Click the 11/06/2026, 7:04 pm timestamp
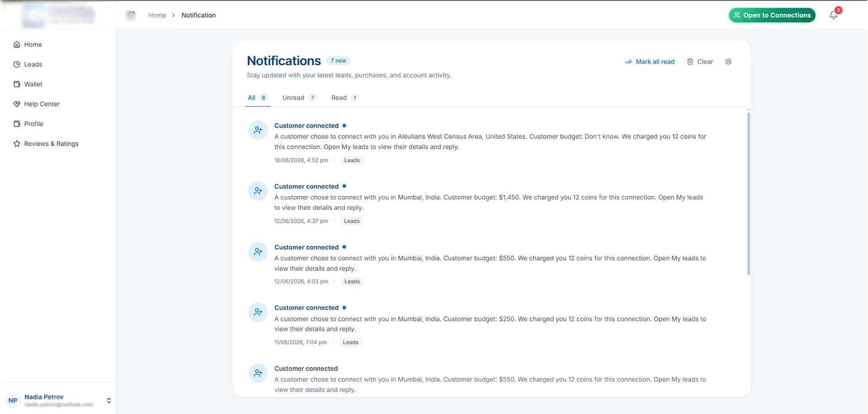Image resolution: width=868 pixels, height=414 pixels. coord(300,343)
